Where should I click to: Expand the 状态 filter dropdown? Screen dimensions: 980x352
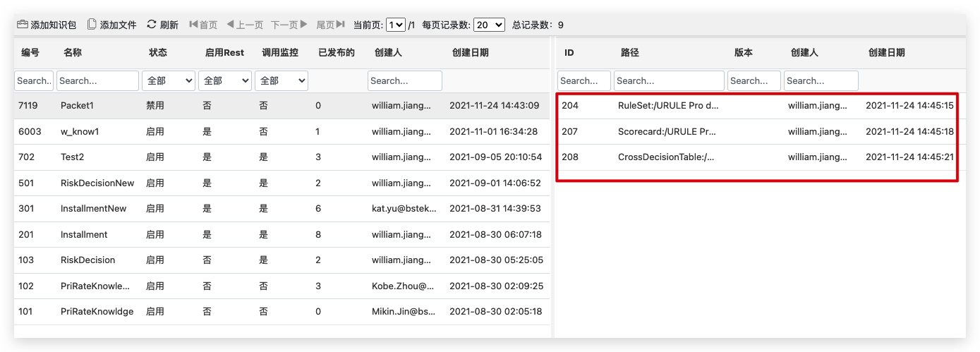coord(169,81)
